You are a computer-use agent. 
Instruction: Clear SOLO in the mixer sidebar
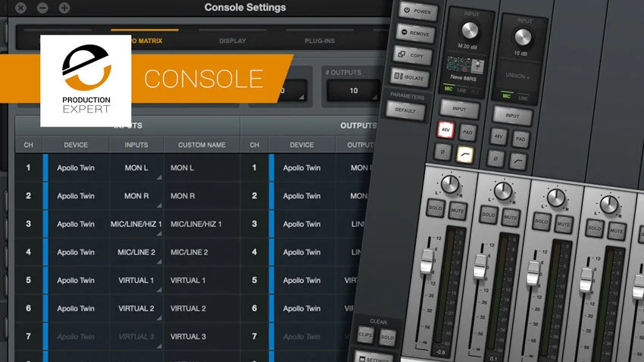387,338
